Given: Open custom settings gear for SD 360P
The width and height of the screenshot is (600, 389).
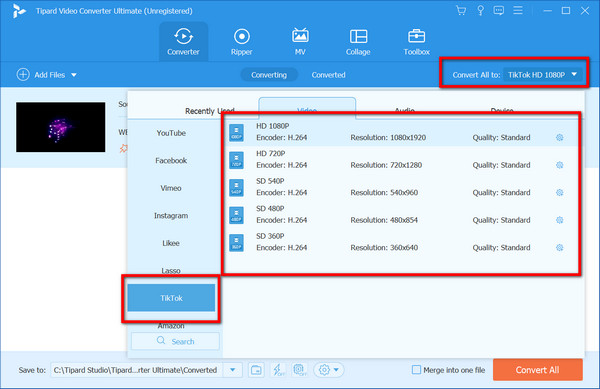Looking at the screenshot, I should (x=559, y=247).
